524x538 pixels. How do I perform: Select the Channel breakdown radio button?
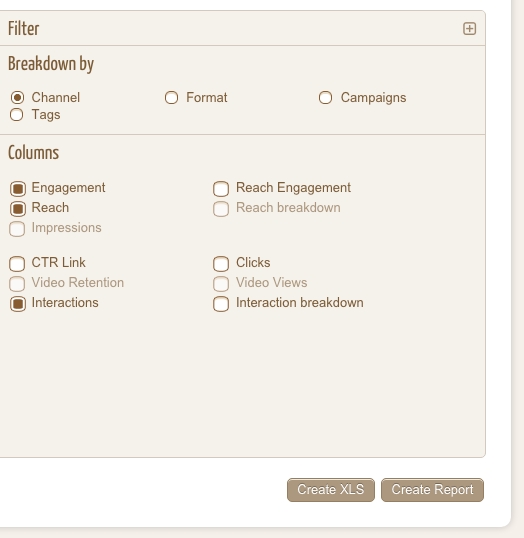point(17,98)
